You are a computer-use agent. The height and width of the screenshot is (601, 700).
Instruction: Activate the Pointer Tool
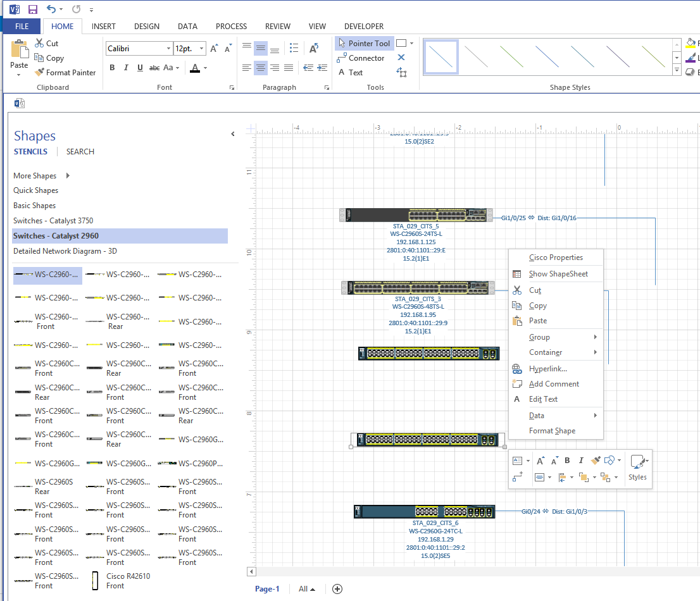click(x=365, y=43)
